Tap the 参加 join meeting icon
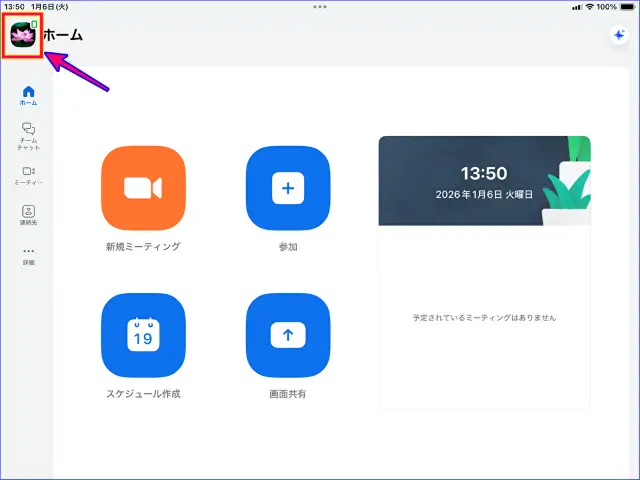The width and height of the screenshot is (640, 480). pos(288,188)
